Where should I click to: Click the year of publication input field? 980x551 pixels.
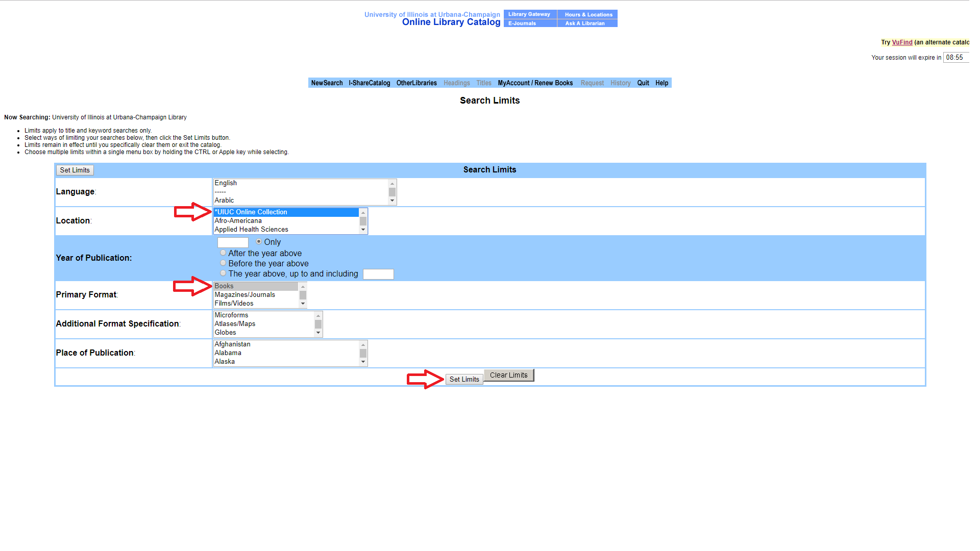(233, 243)
